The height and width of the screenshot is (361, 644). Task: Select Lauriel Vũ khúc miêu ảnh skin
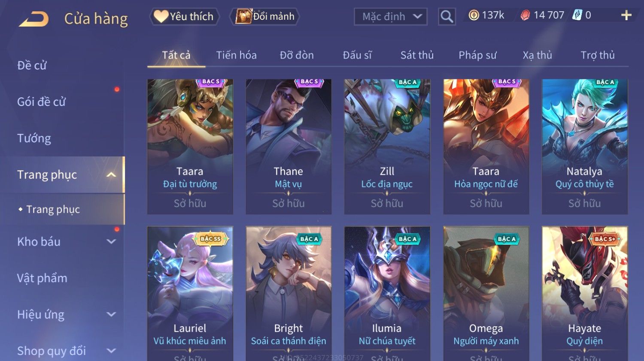click(190, 294)
